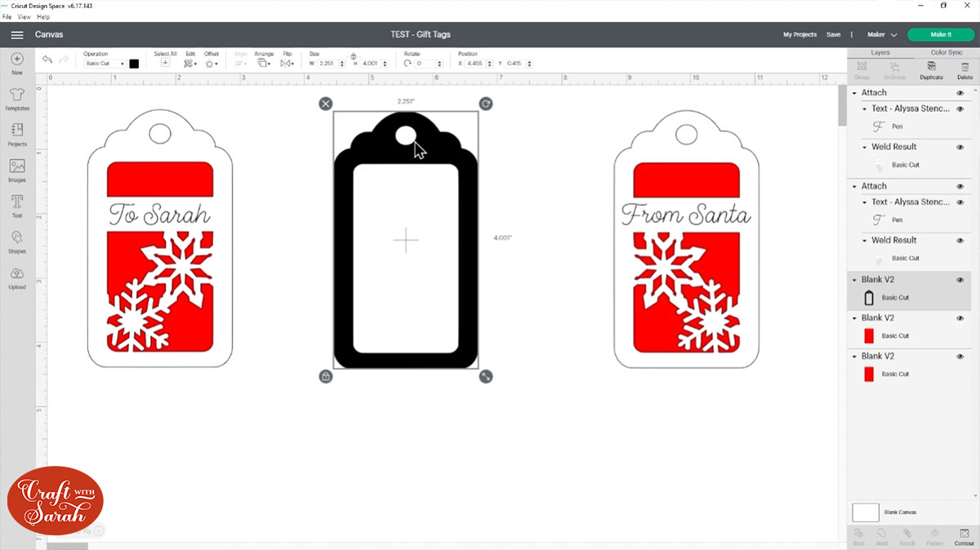This screenshot has height=550, width=980.
Task: Click the Attach tool at panel bottom
Action: (x=906, y=536)
